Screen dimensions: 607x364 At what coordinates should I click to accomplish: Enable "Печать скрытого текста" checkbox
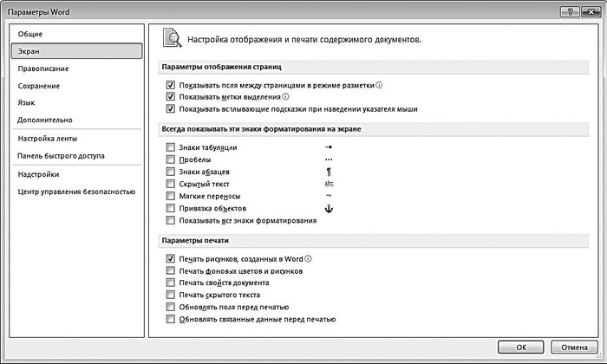coord(170,295)
